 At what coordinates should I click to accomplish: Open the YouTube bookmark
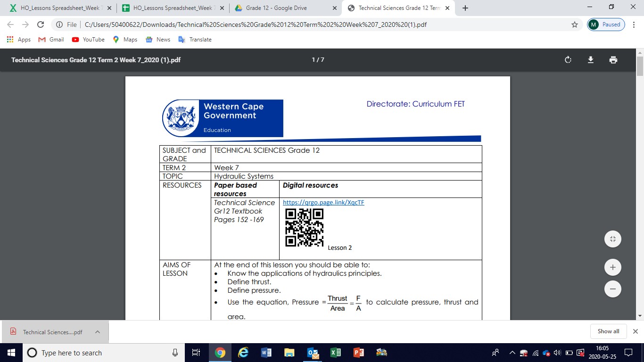click(x=88, y=40)
